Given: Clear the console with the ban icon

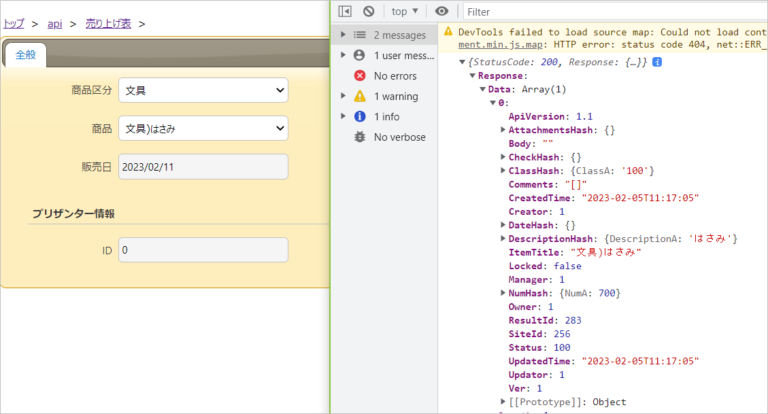Looking at the screenshot, I should (x=368, y=11).
